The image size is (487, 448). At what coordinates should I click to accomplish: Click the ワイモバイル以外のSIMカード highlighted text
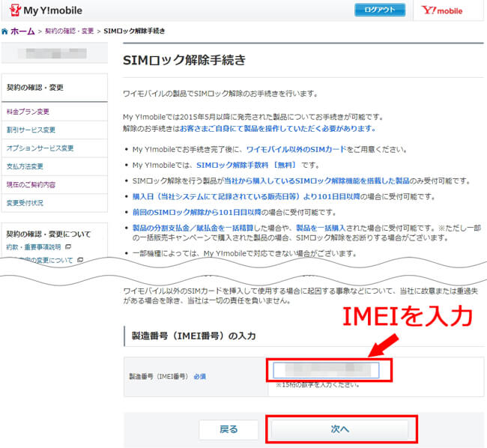coord(296,149)
